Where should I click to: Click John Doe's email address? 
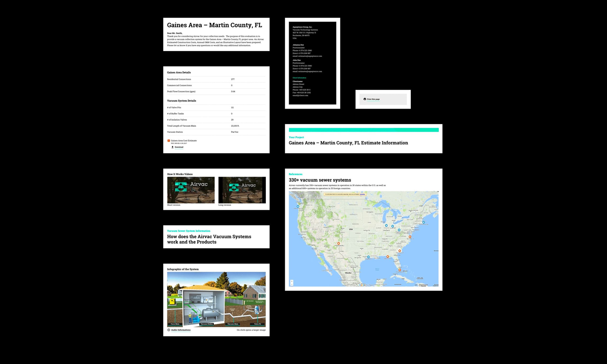tap(310, 72)
